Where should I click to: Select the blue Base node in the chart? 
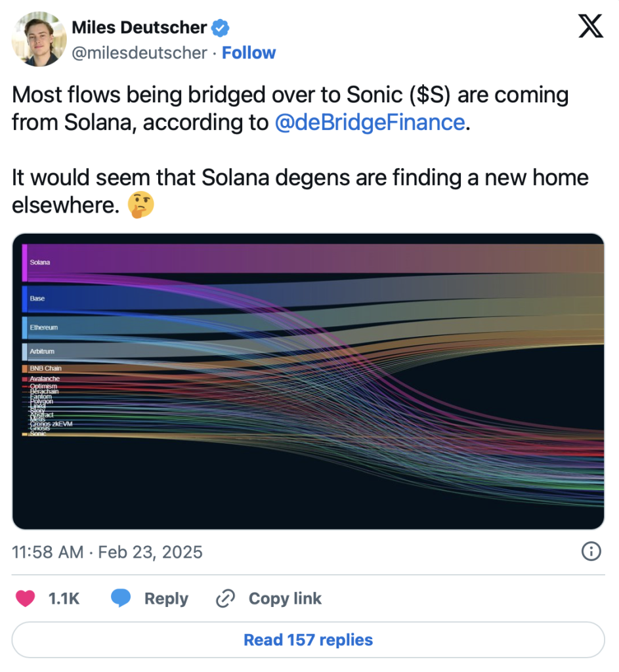[x=24, y=299]
